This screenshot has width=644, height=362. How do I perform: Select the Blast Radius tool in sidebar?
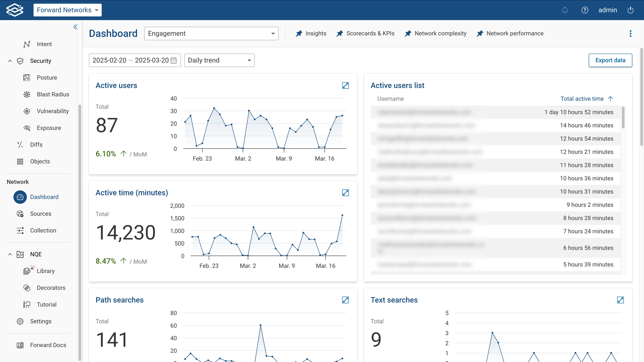click(53, 94)
